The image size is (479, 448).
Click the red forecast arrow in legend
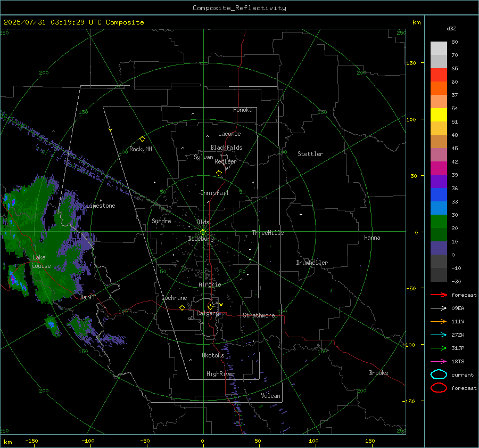pos(439,295)
